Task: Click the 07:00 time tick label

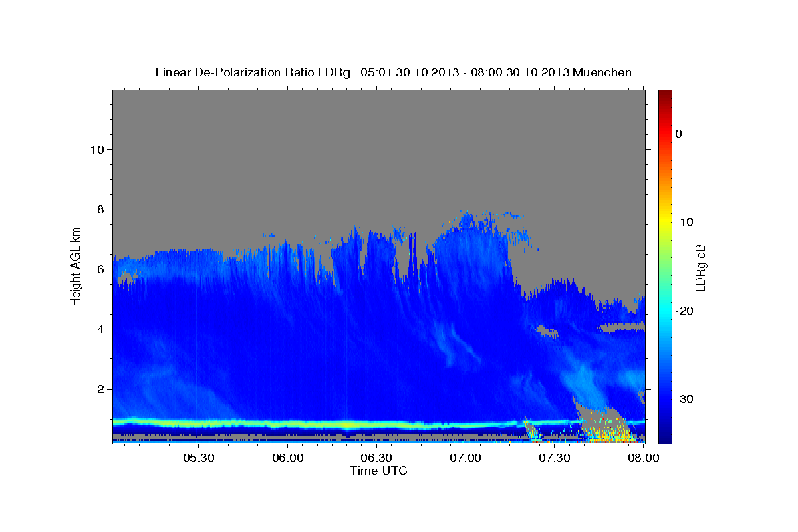Action: [x=465, y=458]
